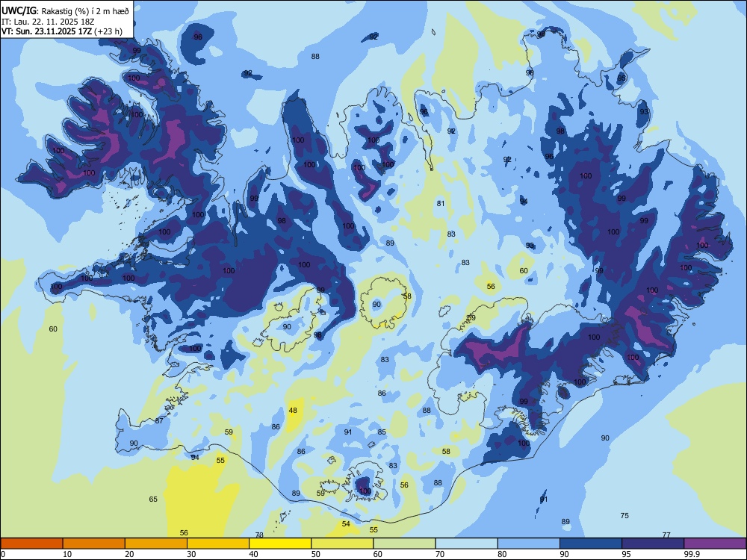Click the 90–95 dark blue legend swatch
The height and width of the screenshot is (560, 747).
pyautogui.click(x=591, y=544)
